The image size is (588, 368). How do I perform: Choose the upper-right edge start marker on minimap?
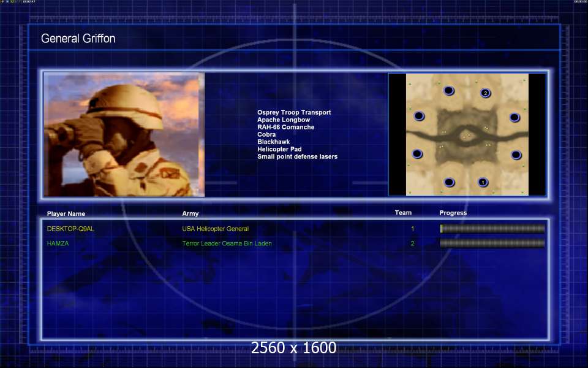(514, 118)
